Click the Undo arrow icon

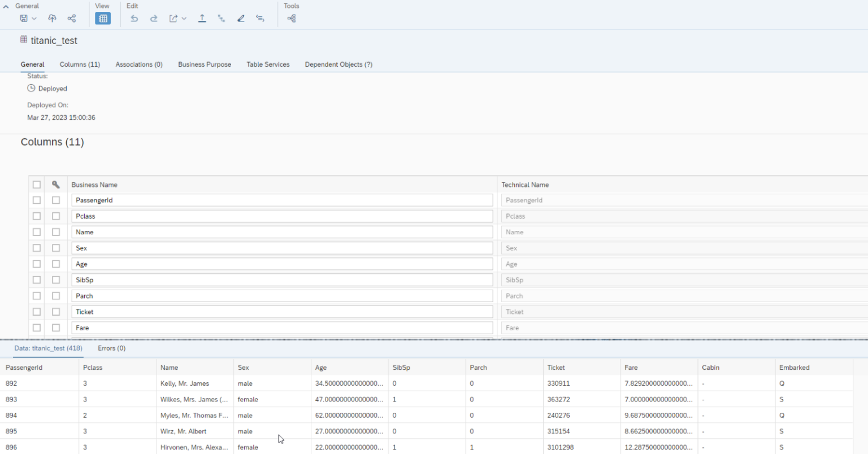click(134, 19)
